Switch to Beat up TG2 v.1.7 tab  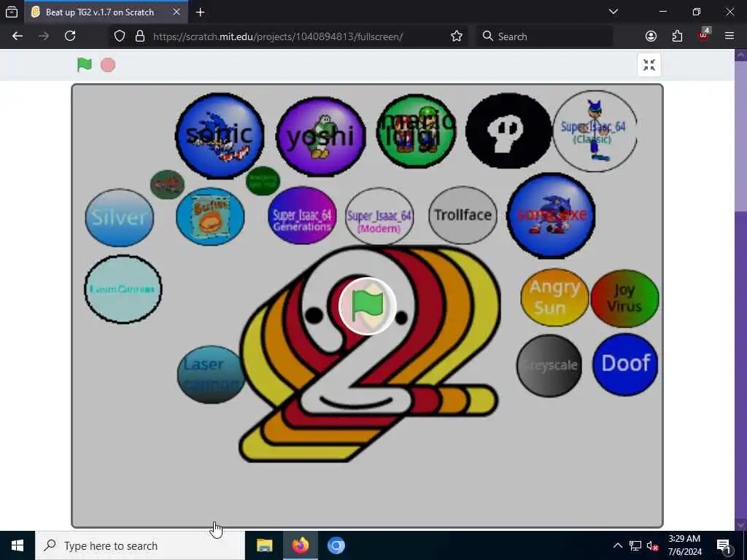point(106,12)
